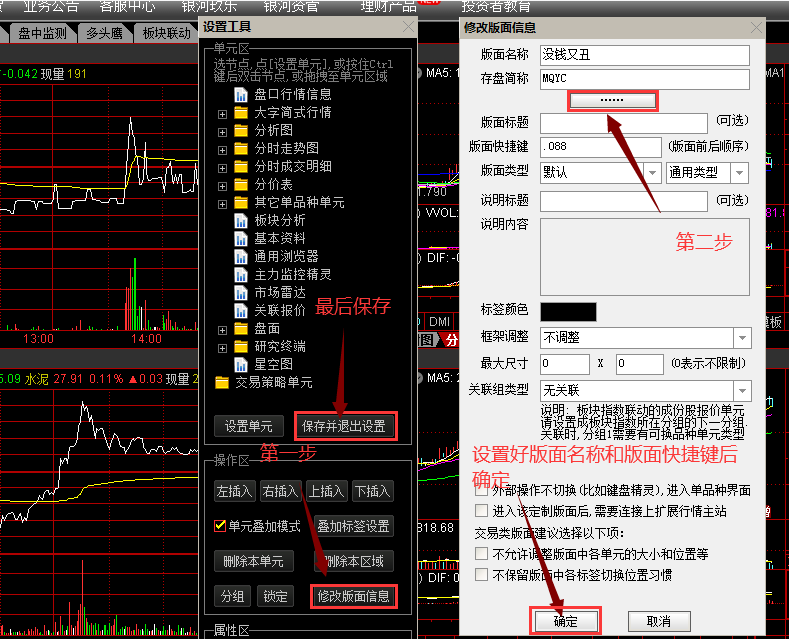
Task: Click 保存并退出设置 button
Action: (344, 426)
